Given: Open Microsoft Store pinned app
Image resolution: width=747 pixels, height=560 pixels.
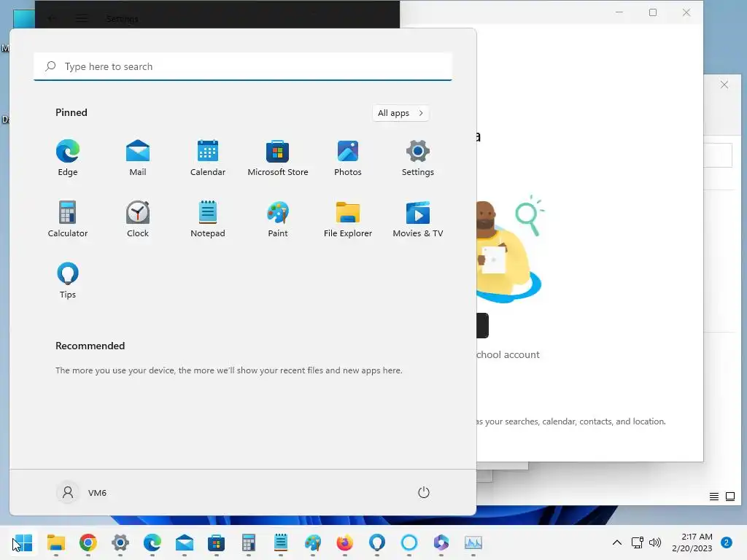Looking at the screenshot, I should pyautogui.click(x=278, y=158).
